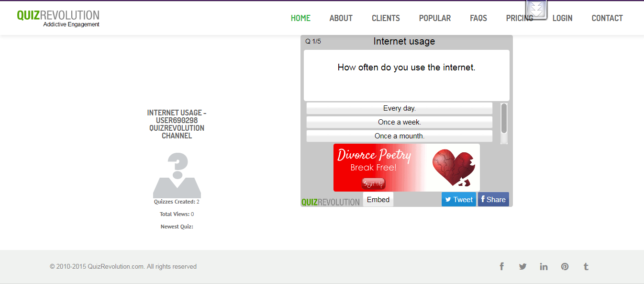Click the Login link in navigation
644x284 pixels.
[563, 18]
